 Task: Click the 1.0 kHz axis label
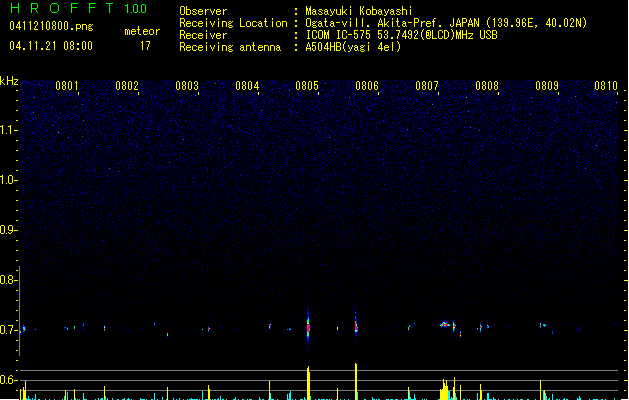tap(8, 180)
